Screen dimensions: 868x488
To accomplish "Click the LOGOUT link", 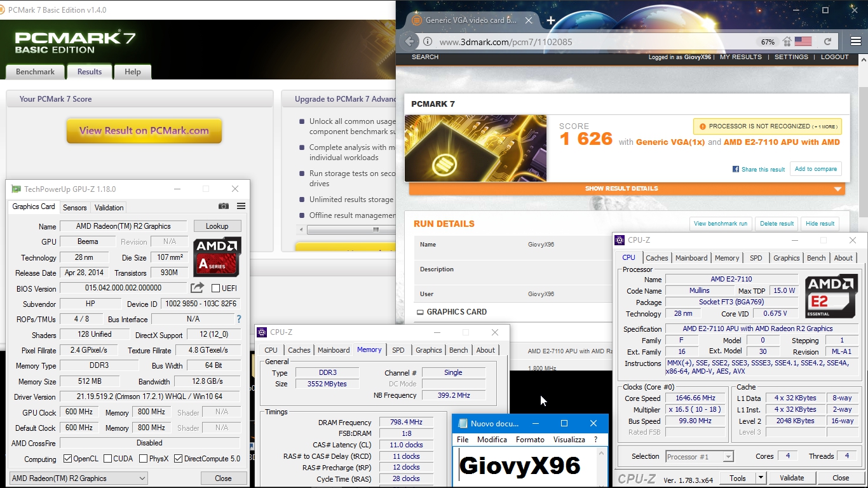I will click(x=834, y=57).
